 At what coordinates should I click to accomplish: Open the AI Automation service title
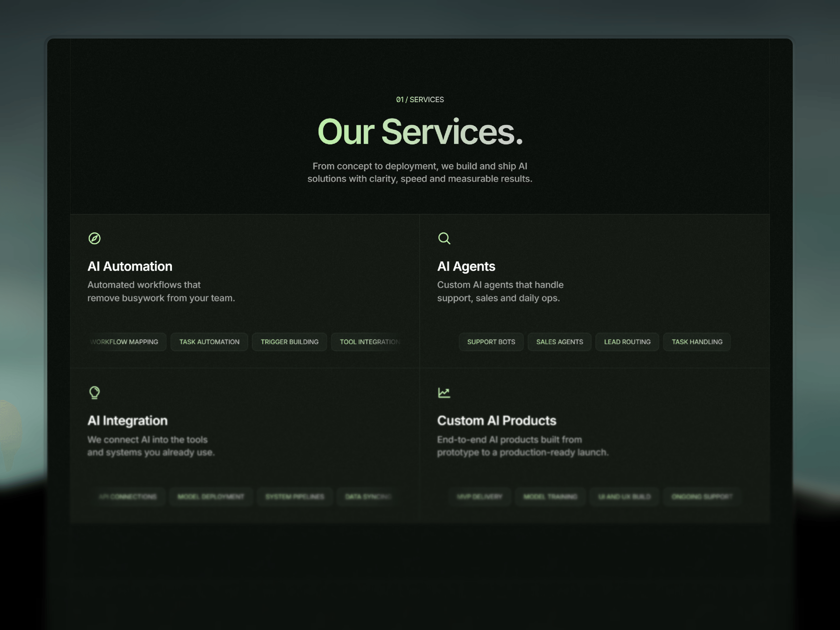tap(130, 266)
